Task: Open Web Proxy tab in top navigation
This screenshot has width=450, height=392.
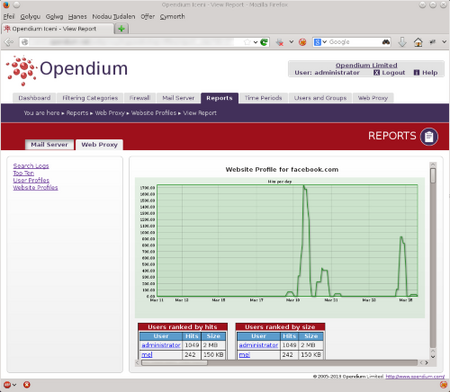Action: [x=373, y=98]
